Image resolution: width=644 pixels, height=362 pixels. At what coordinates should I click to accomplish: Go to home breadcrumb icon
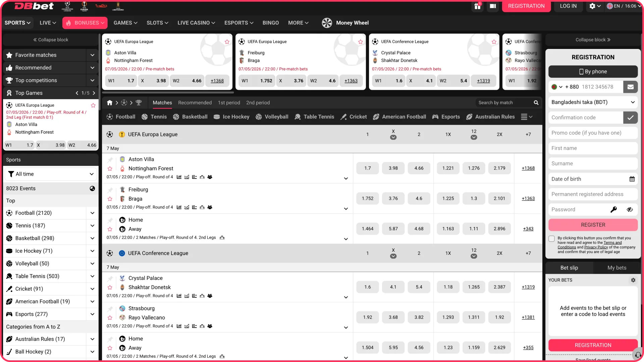click(110, 103)
